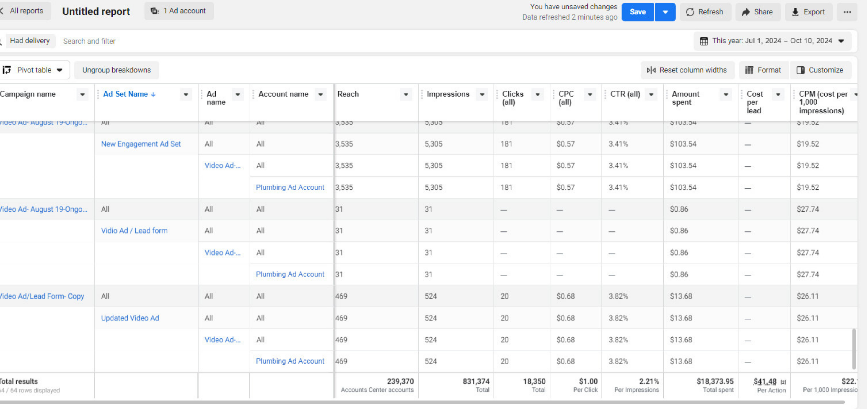Image resolution: width=868 pixels, height=409 pixels.
Task: Click total cost per lead $41.48
Action: click(765, 382)
